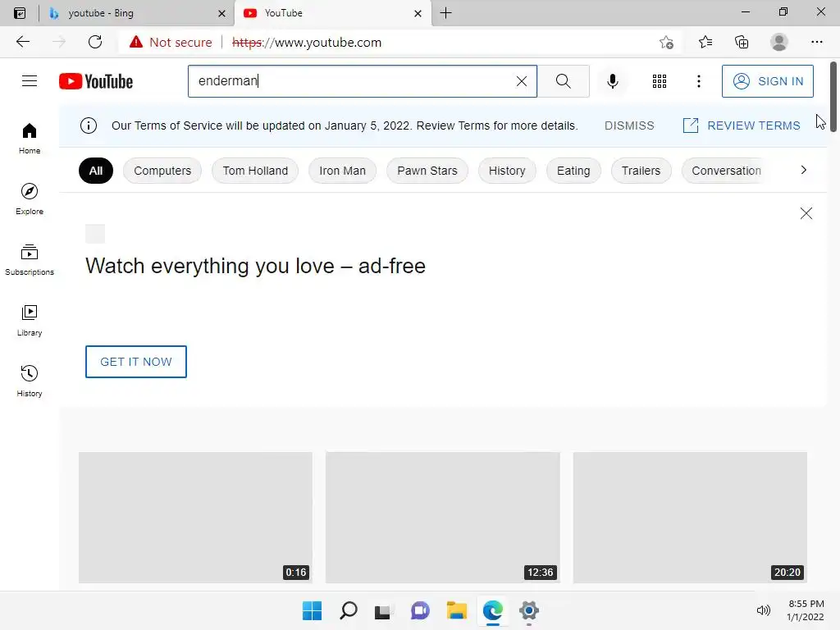840x630 pixels.
Task: Go back with browser back arrow
Action: tap(22, 42)
